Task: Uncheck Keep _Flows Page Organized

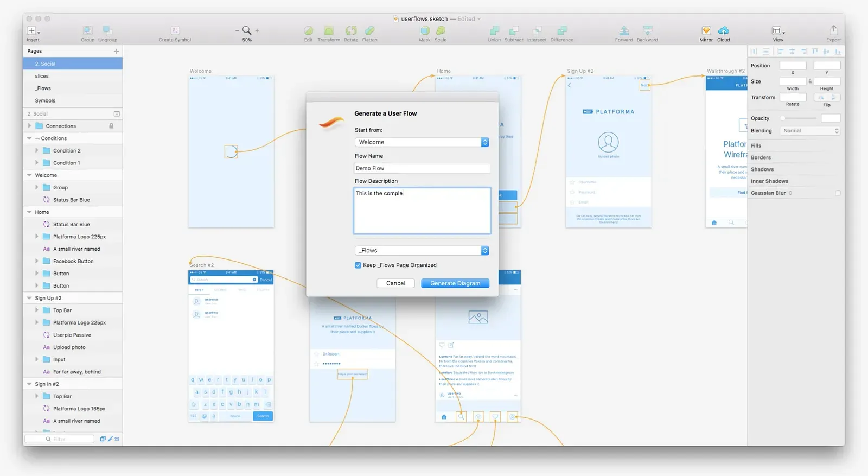Action: [x=358, y=265]
